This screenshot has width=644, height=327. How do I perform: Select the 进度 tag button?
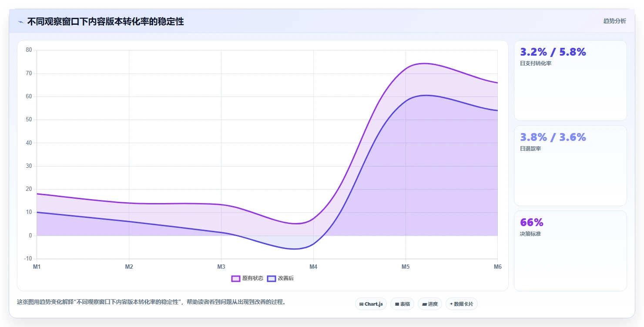coord(429,304)
